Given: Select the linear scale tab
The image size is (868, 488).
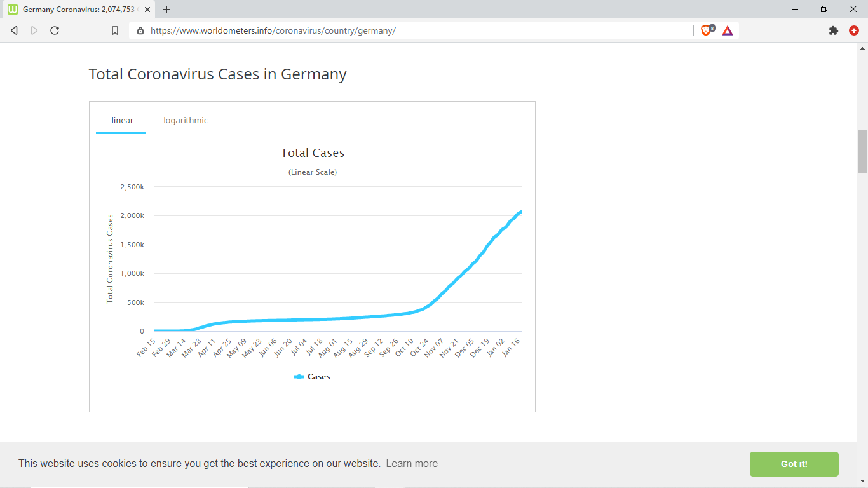Looking at the screenshot, I should (122, 120).
